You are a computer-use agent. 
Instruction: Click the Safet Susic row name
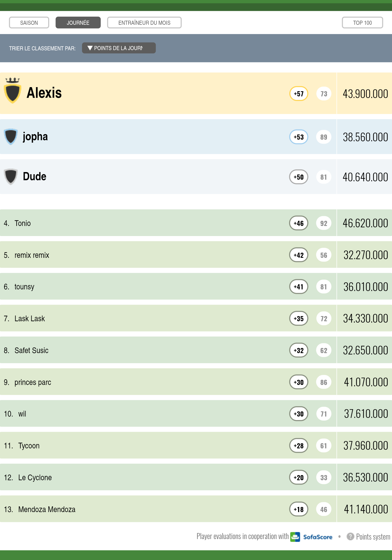point(32,350)
